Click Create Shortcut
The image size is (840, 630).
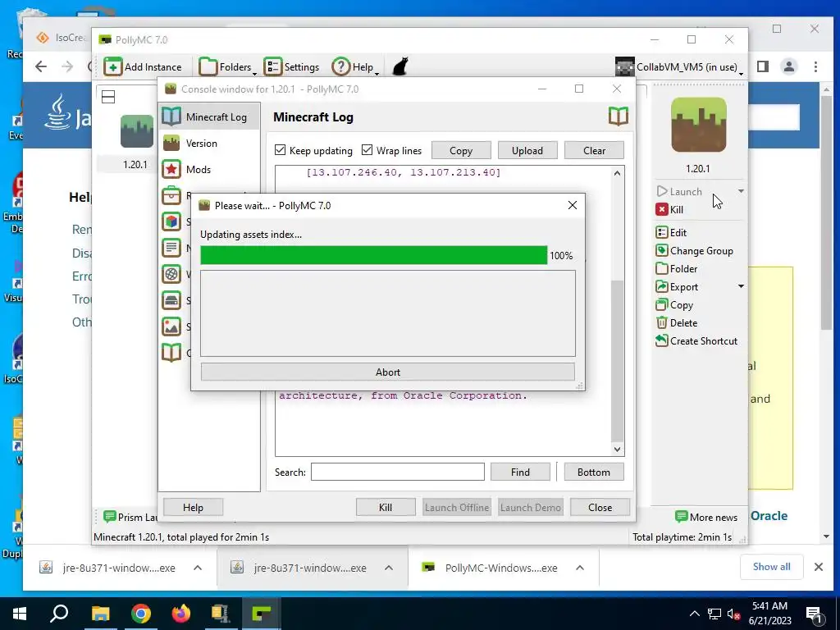(696, 340)
